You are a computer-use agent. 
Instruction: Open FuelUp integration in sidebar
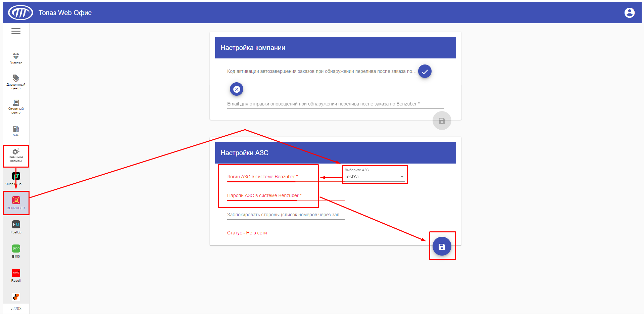pyautogui.click(x=16, y=227)
